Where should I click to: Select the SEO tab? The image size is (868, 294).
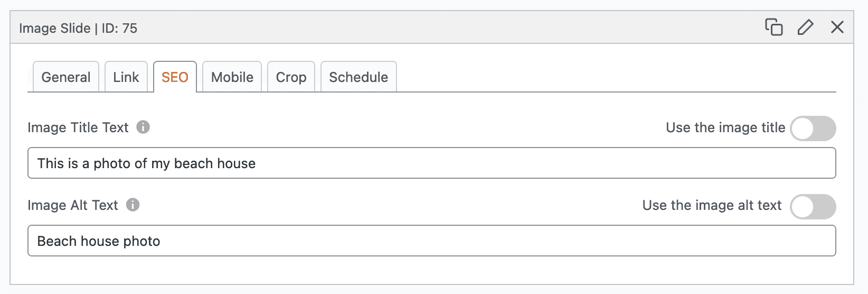click(175, 77)
